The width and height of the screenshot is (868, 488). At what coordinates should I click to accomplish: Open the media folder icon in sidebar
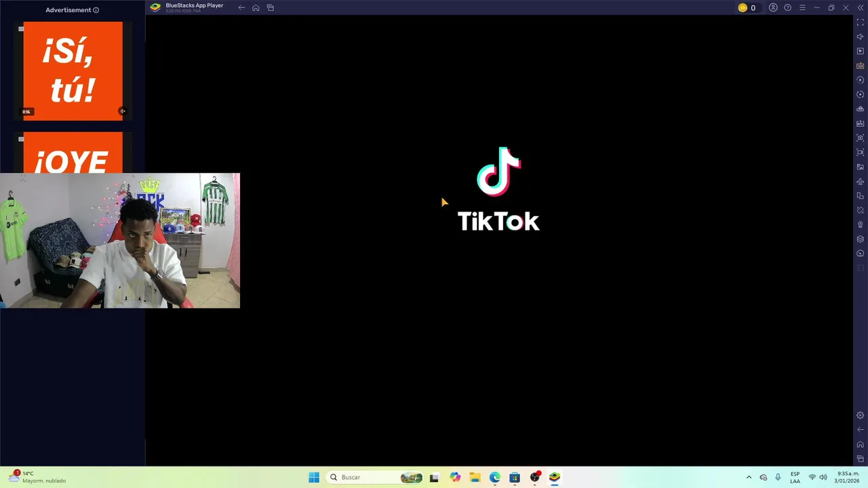[861, 167]
